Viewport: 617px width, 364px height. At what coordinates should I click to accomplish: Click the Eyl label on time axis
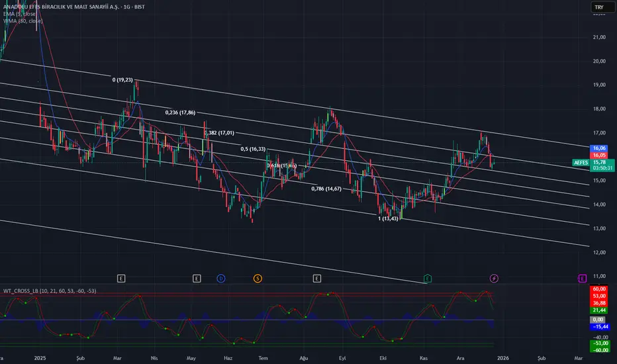[x=342, y=358]
